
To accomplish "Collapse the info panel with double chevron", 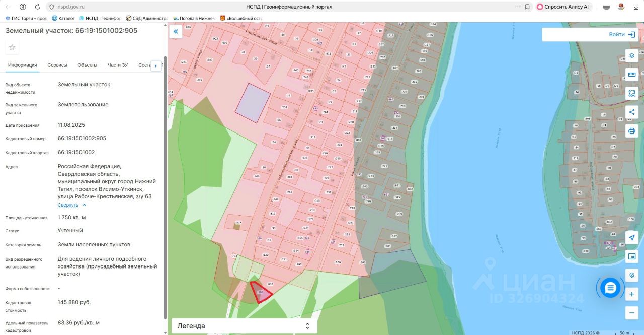I will (x=176, y=31).
